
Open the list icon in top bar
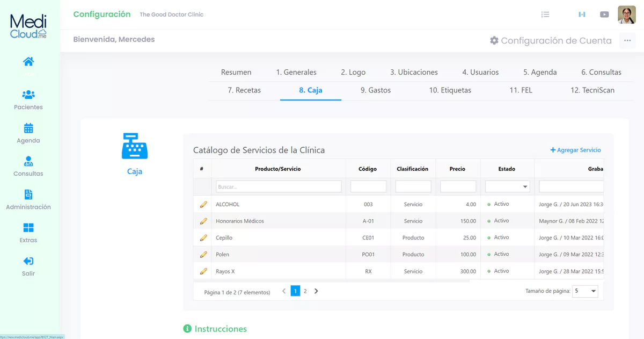click(x=545, y=15)
